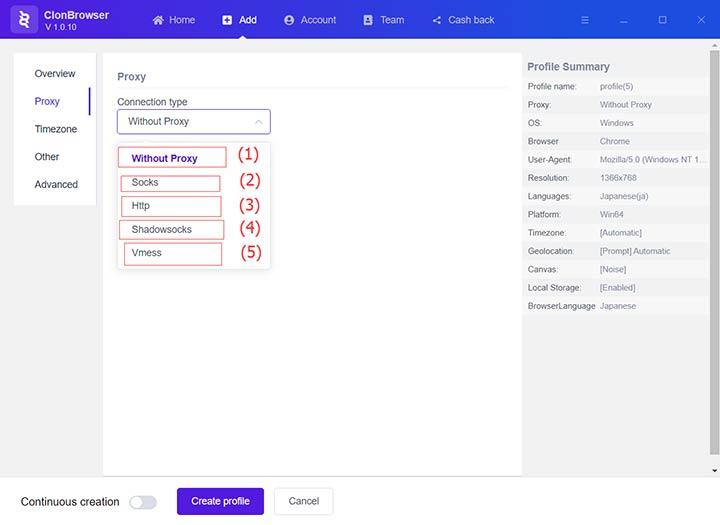
Task: Click the V 1.0.10 version label
Action: click(x=61, y=27)
